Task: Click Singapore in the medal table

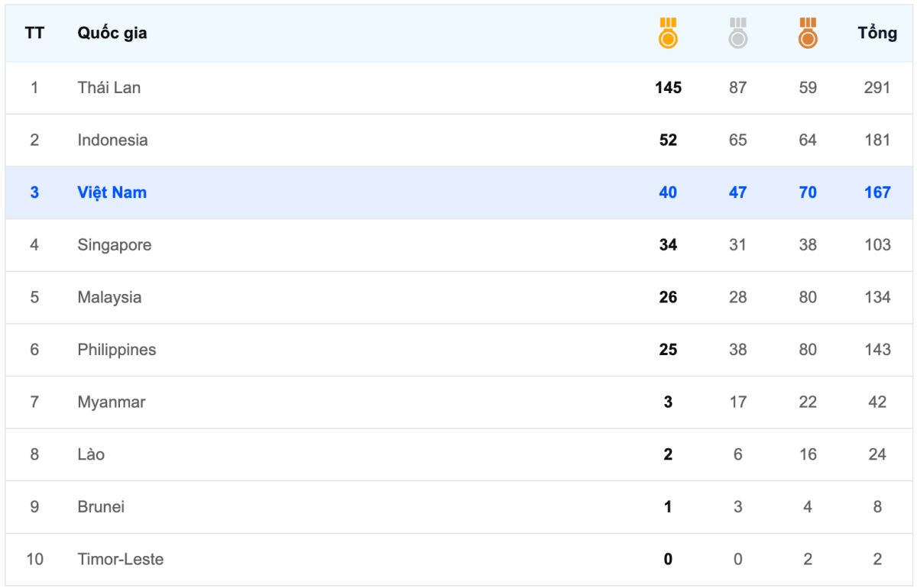Action: (114, 245)
